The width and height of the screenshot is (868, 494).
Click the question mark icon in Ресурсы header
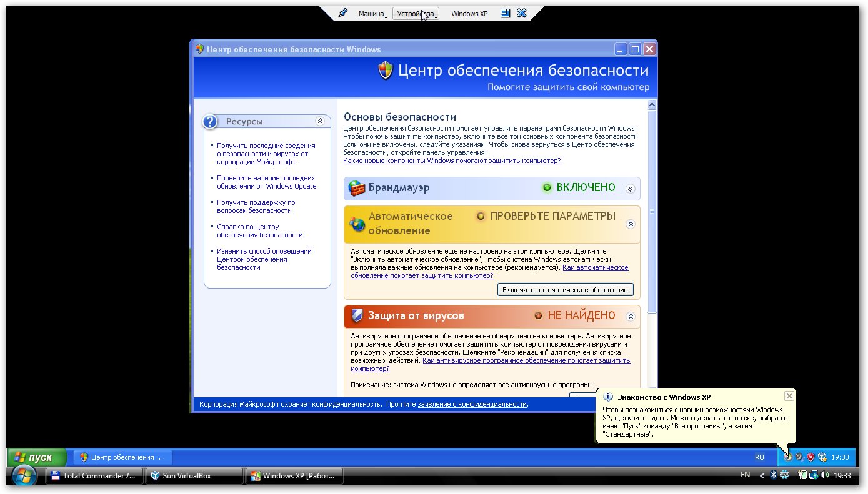click(x=210, y=121)
